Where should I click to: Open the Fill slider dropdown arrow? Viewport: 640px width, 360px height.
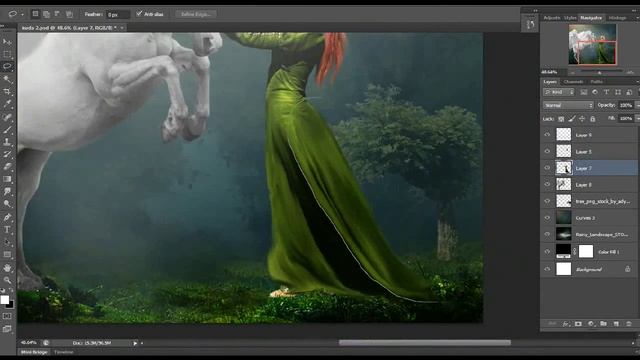tap(637, 118)
